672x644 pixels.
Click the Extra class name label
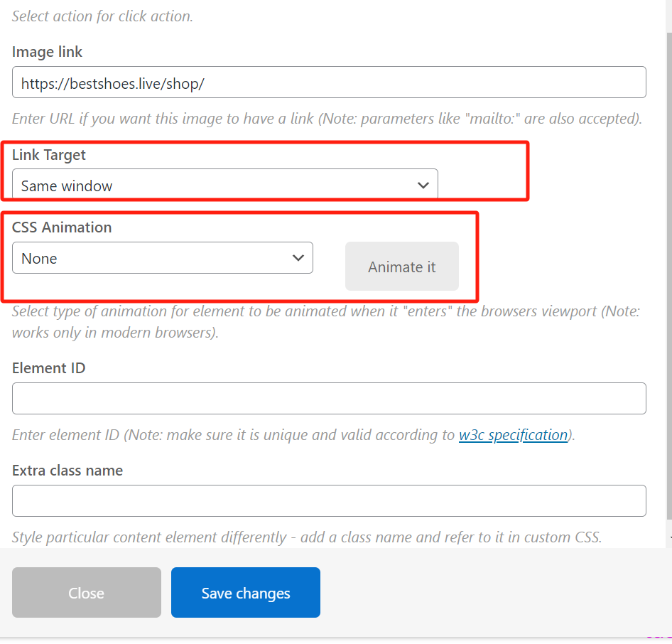(67, 471)
